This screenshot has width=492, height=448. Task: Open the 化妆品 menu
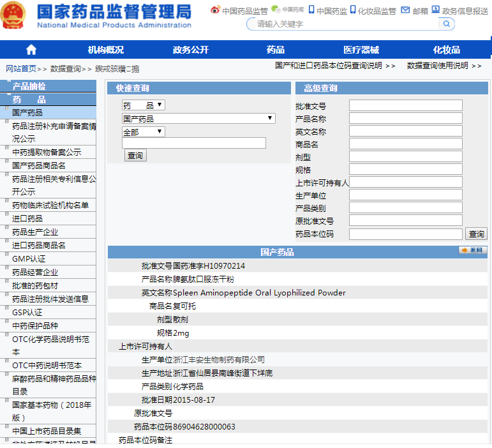[x=447, y=50]
